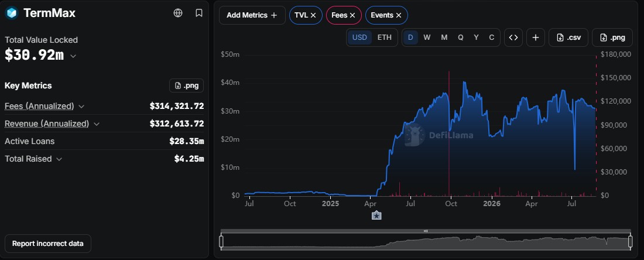
Task: Select weekly (W) chart interval
Action: [427, 37]
